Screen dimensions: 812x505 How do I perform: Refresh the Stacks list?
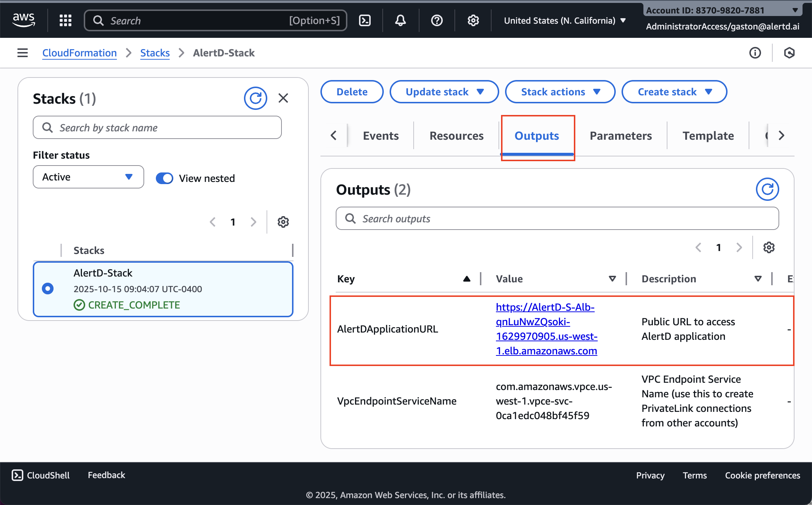click(x=256, y=98)
